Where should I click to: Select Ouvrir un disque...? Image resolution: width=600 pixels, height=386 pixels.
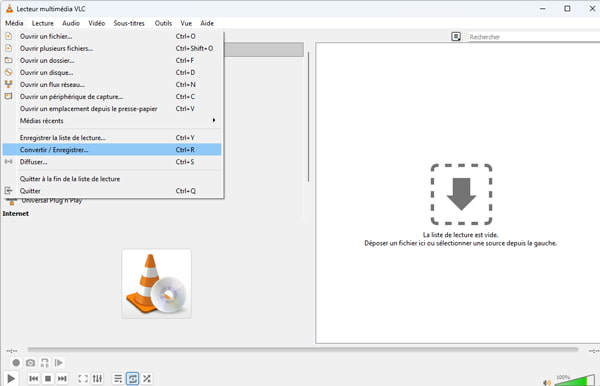coord(112,72)
